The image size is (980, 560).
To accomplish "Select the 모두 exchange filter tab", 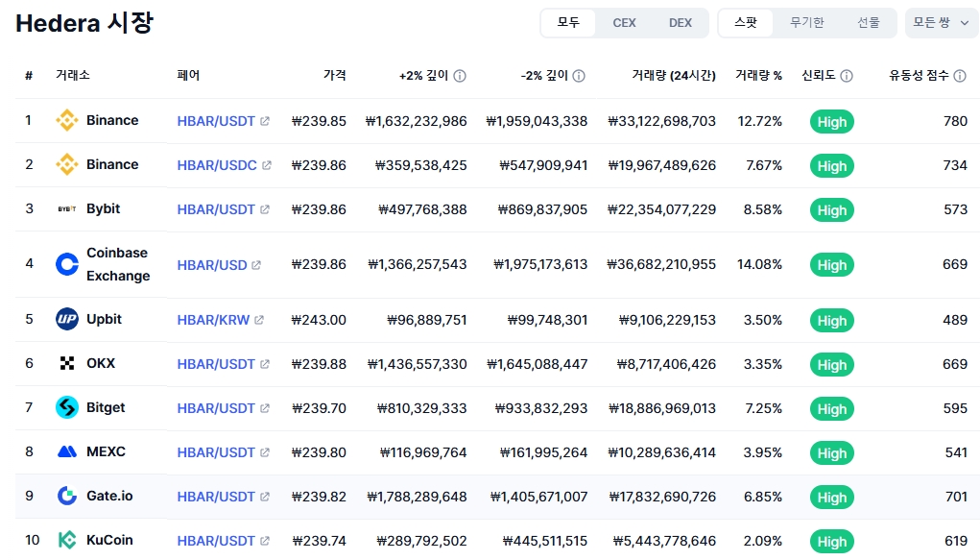I will [x=568, y=22].
